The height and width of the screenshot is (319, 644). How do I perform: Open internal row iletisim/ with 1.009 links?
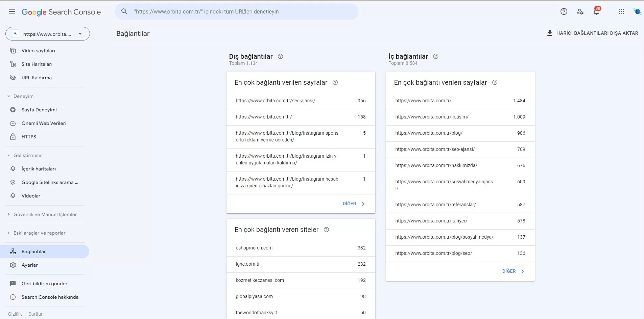[x=460, y=117]
